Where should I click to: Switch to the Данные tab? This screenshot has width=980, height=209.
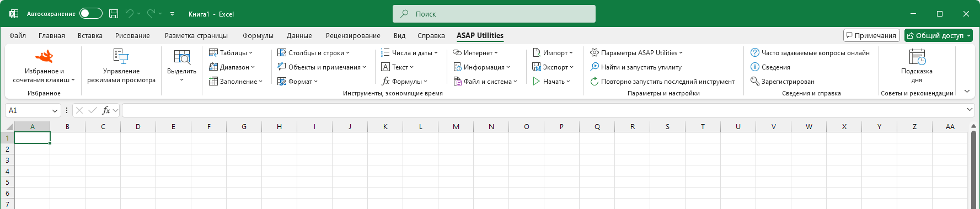[299, 36]
